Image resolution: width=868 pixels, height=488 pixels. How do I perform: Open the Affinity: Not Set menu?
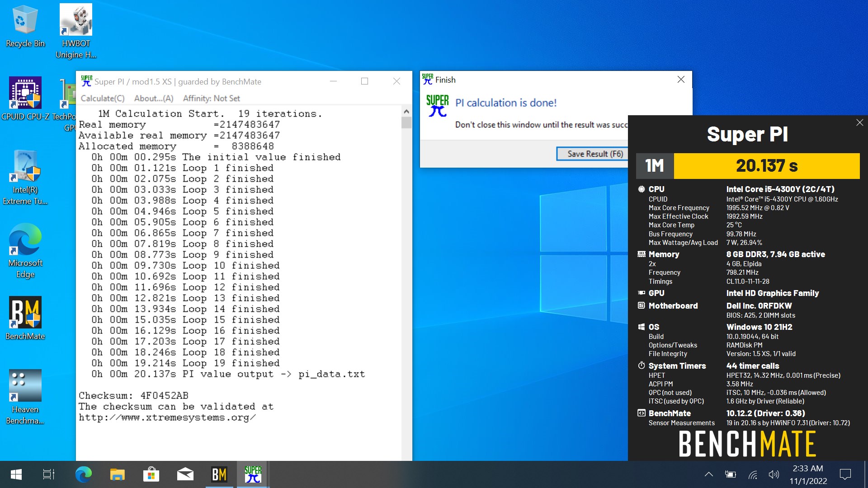(211, 99)
